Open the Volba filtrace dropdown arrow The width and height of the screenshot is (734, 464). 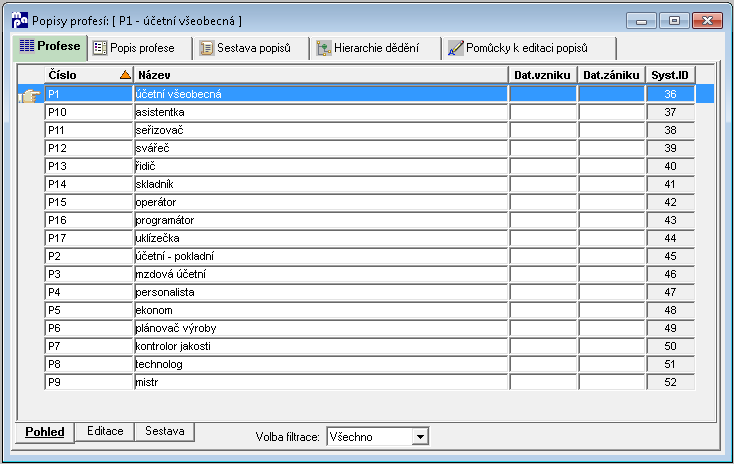tap(420, 437)
